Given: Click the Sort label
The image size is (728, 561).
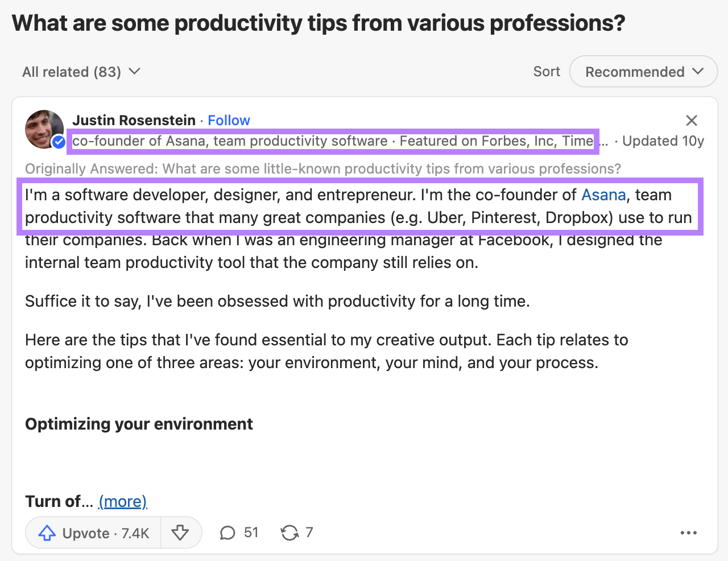Looking at the screenshot, I should pyautogui.click(x=546, y=72).
